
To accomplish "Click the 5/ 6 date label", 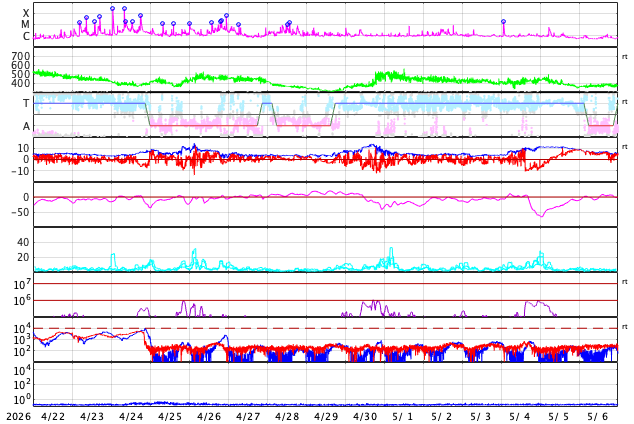I will 598,417.
